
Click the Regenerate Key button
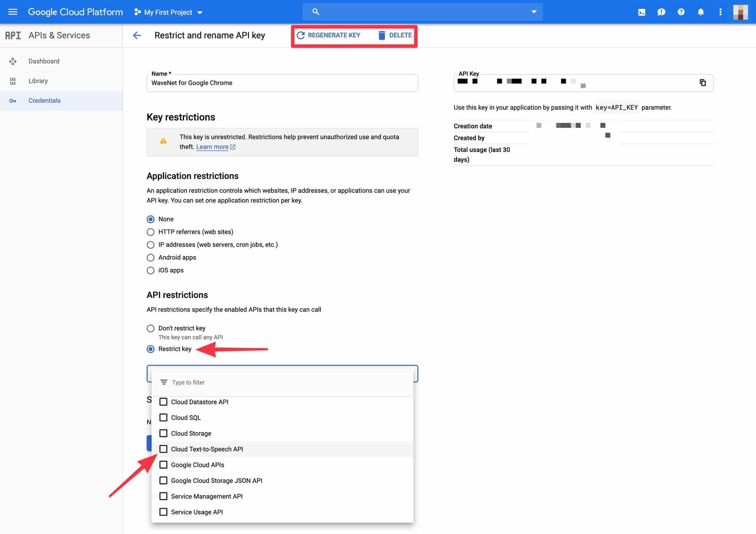tap(328, 35)
